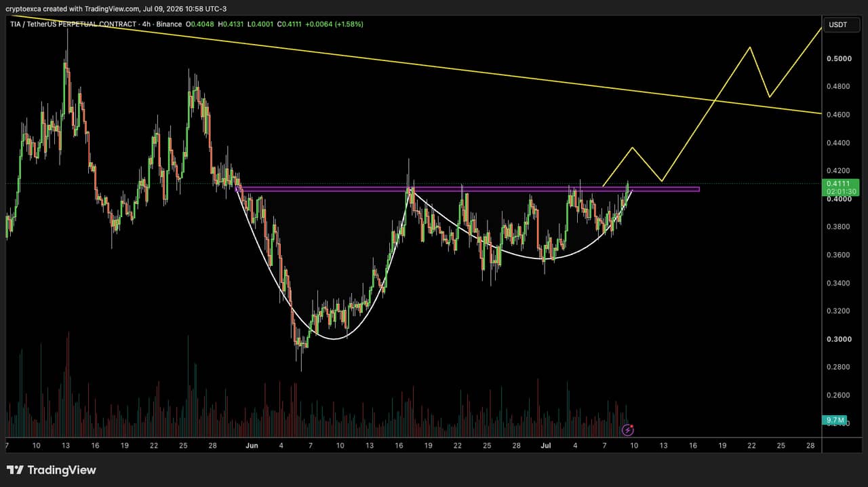Click the Jun month label on time axis
The width and height of the screenshot is (868, 487).
[252, 446]
